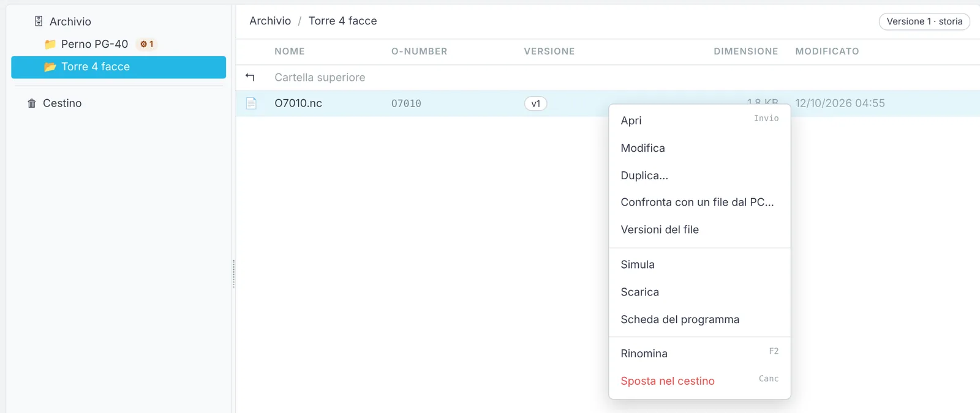Click the v1 version badge
Screen dimensions: 980x413
536,103
